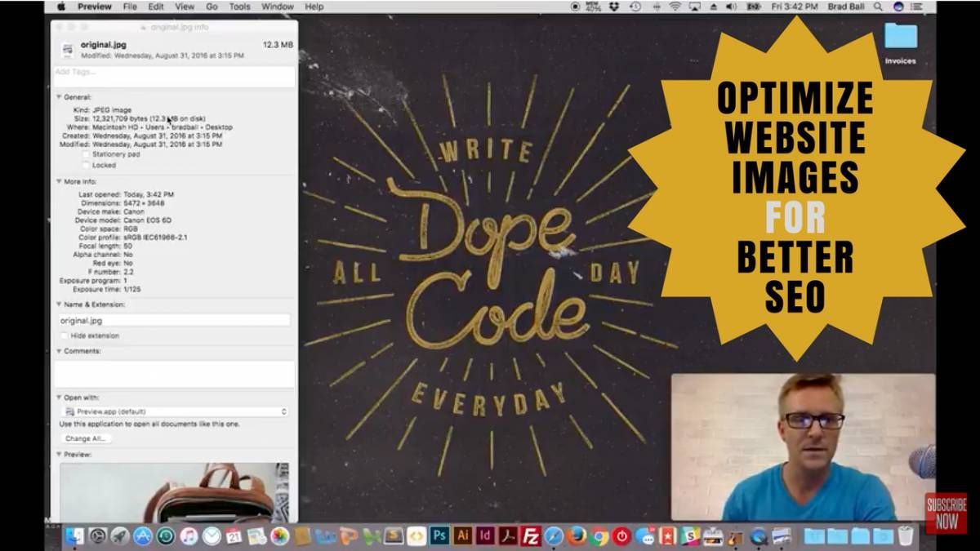Launch FileZilla from the Dock
Image resolution: width=980 pixels, height=551 pixels.
(x=529, y=536)
